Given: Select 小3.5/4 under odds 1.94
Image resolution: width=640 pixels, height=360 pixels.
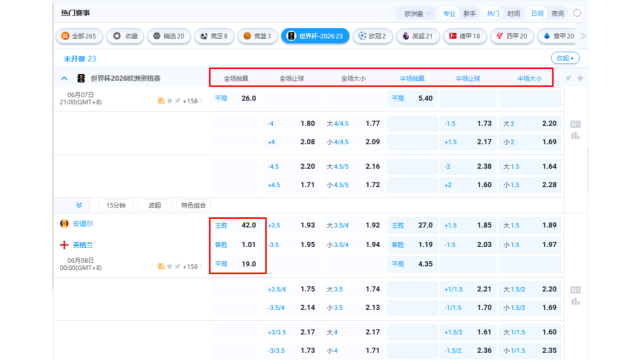Looking at the screenshot, I should point(353,244).
